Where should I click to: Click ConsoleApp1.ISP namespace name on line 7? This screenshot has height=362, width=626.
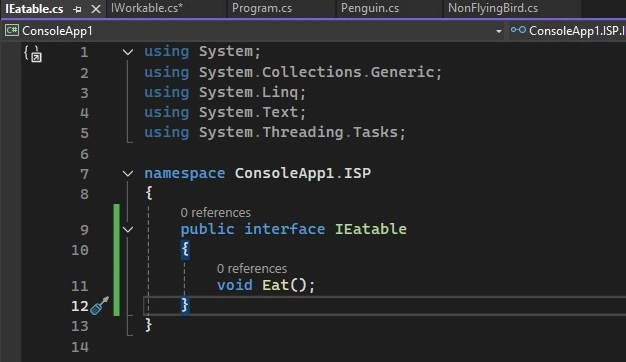(303, 174)
